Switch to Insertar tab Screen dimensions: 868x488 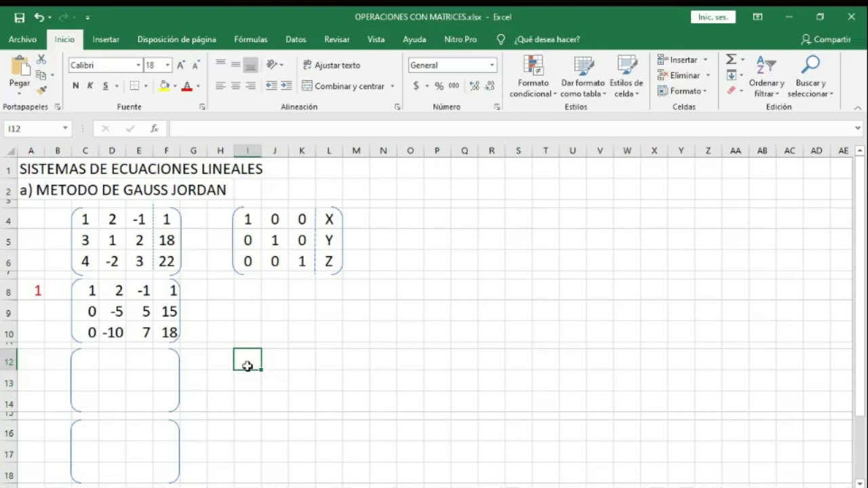coord(106,39)
